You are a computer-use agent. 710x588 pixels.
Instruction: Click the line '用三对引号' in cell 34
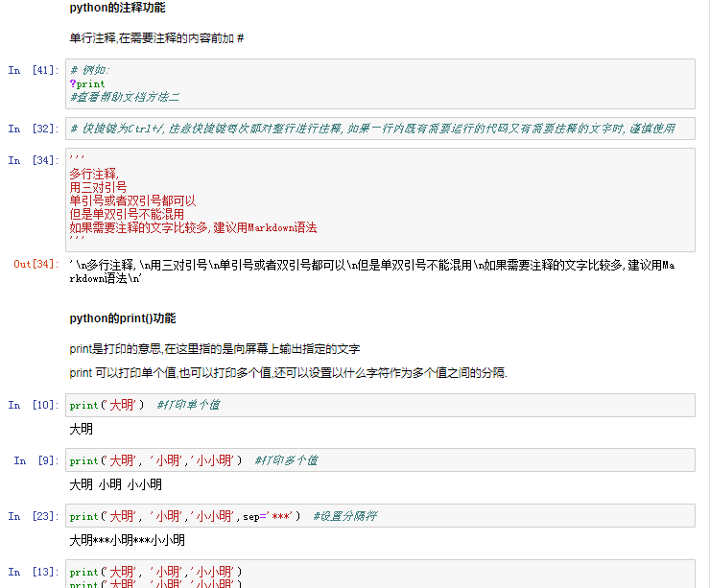pos(98,187)
